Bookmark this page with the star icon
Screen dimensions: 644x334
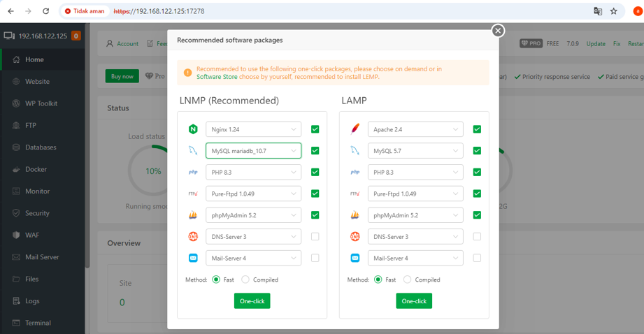[614, 11]
